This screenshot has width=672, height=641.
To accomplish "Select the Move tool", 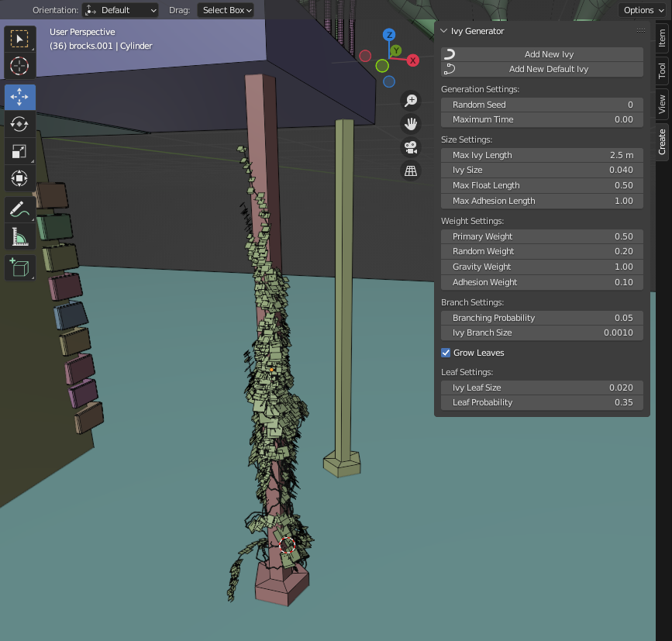I will click(x=19, y=97).
